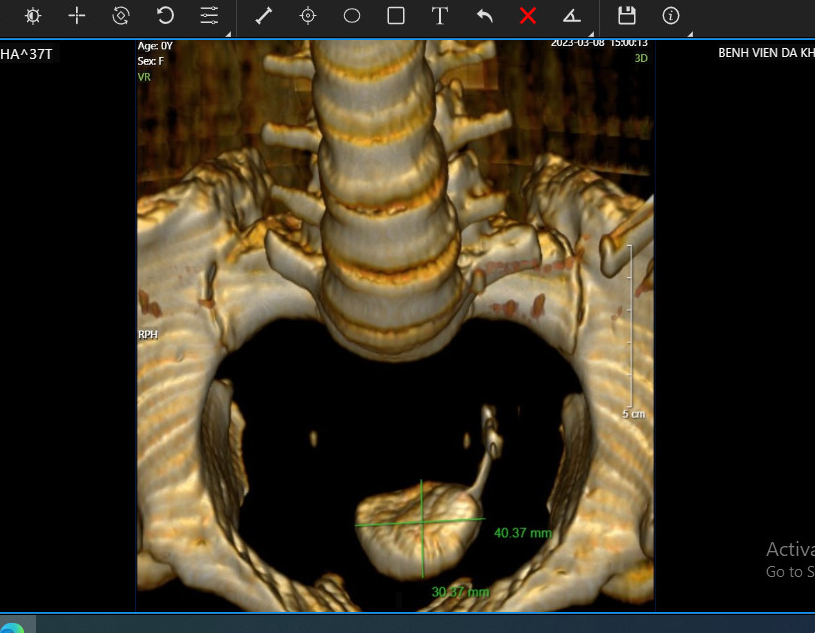Screen dimensions: 815x633
Task: Select the ellipse ROI tool
Action: click(x=352, y=16)
